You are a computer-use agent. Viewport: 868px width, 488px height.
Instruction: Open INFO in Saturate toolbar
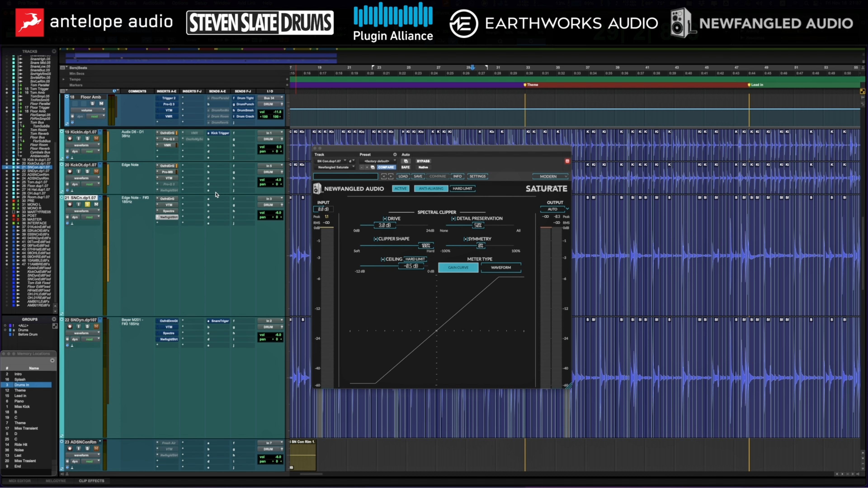457,176
